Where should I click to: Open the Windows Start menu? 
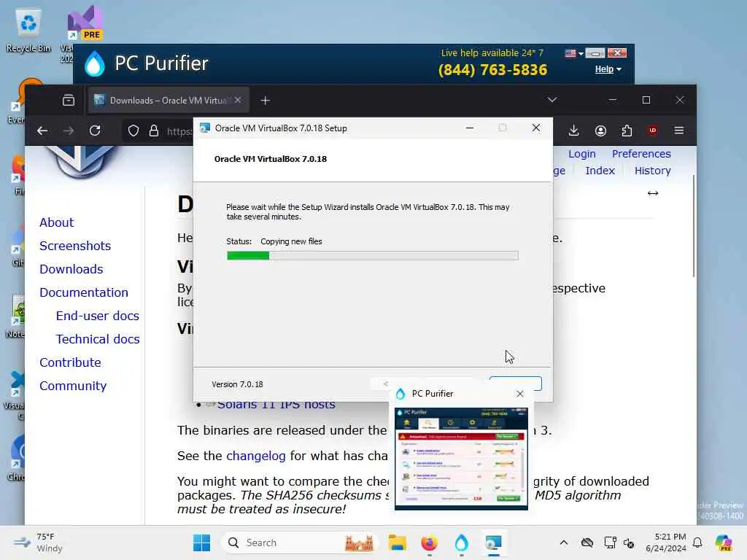point(201,542)
